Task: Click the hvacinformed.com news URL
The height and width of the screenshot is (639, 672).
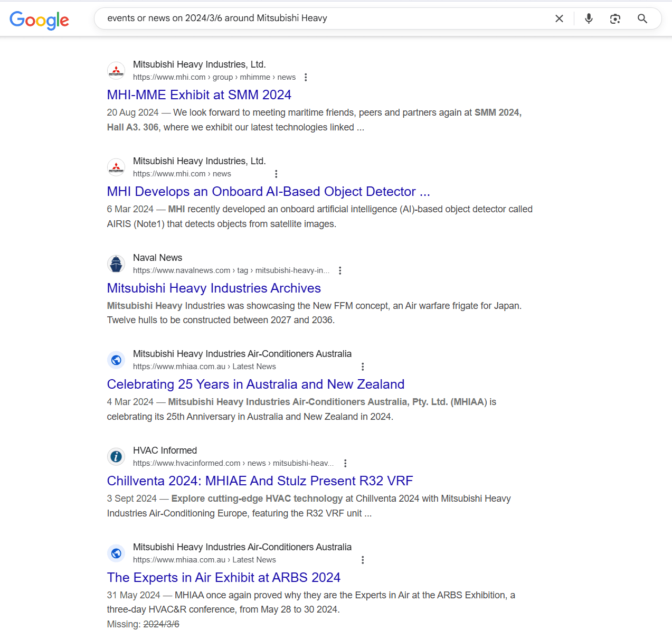Action: [233, 463]
